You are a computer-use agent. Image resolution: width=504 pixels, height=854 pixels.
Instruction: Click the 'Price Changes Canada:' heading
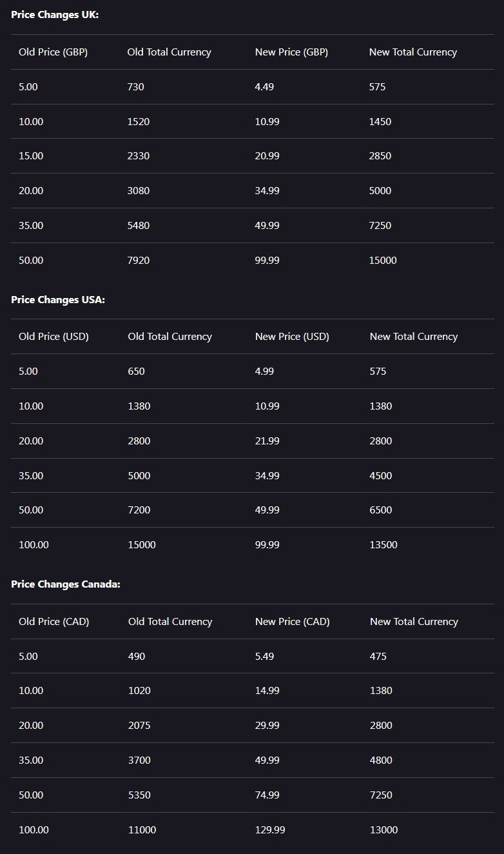point(66,584)
